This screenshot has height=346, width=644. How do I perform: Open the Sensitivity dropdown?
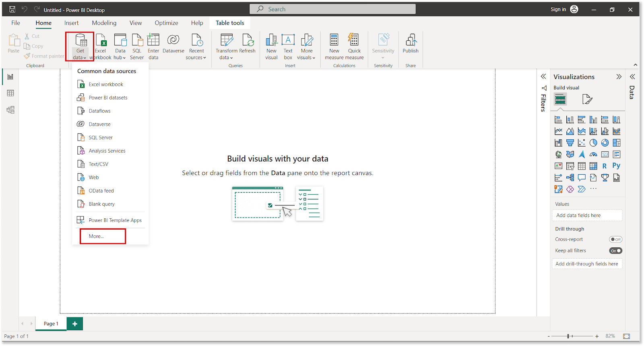pos(383,47)
